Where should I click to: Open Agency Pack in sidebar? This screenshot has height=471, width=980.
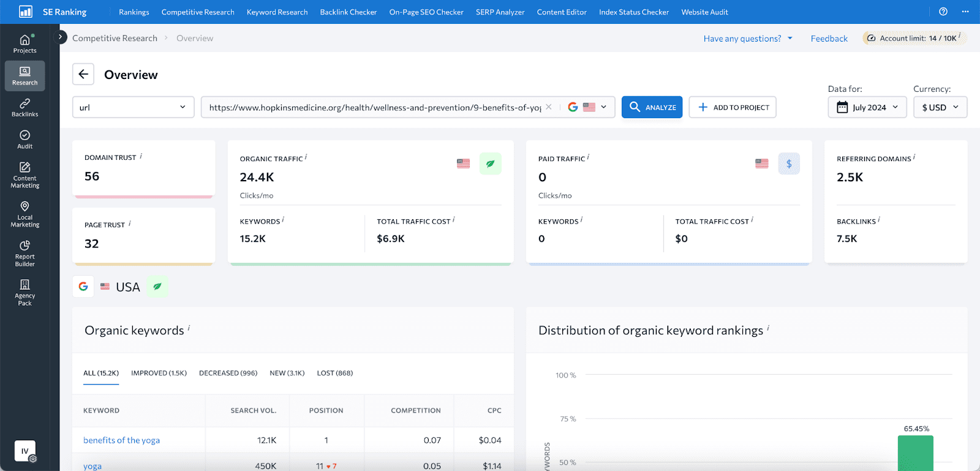click(24, 293)
